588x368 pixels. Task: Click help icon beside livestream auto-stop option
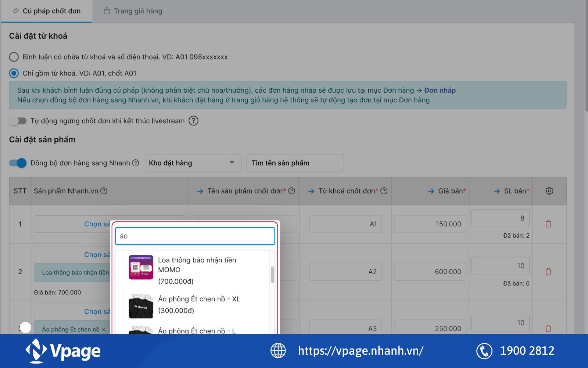[x=193, y=121]
